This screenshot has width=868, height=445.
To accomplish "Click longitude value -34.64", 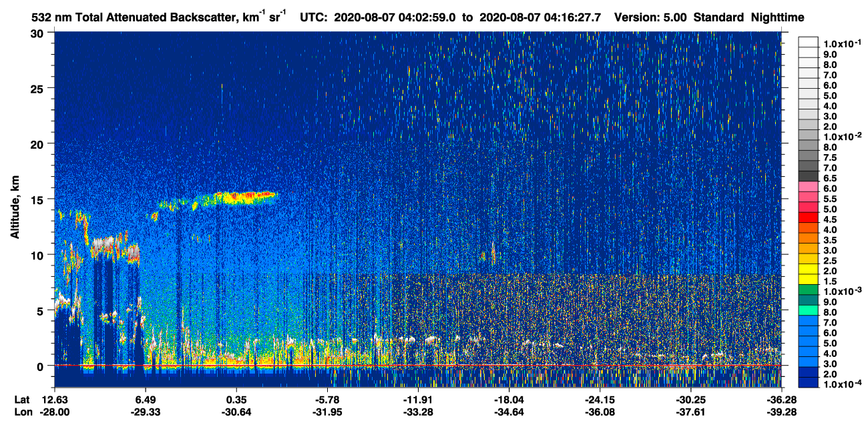I will [508, 412].
